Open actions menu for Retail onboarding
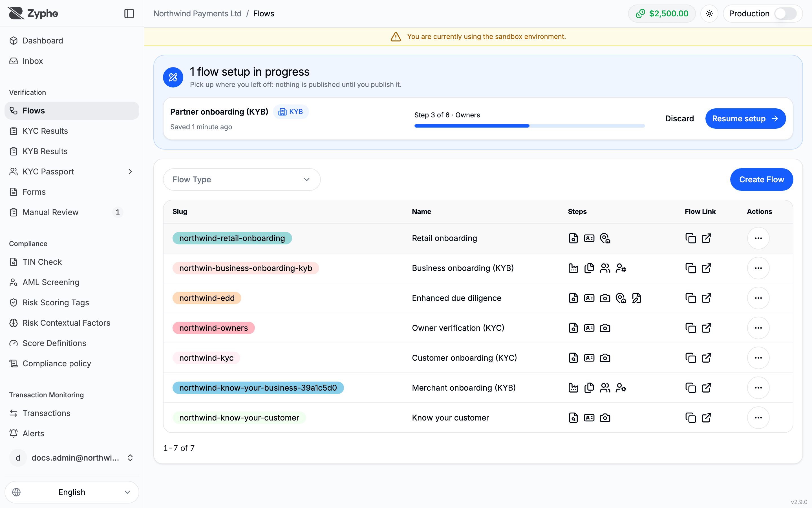This screenshot has width=812, height=508. (x=758, y=238)
